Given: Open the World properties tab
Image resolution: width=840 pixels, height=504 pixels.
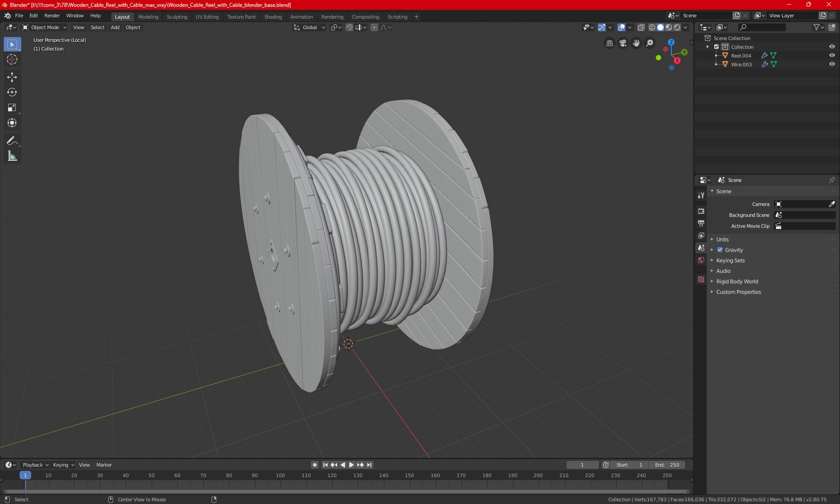Looking at the screenshot, I should coord(701,260).
